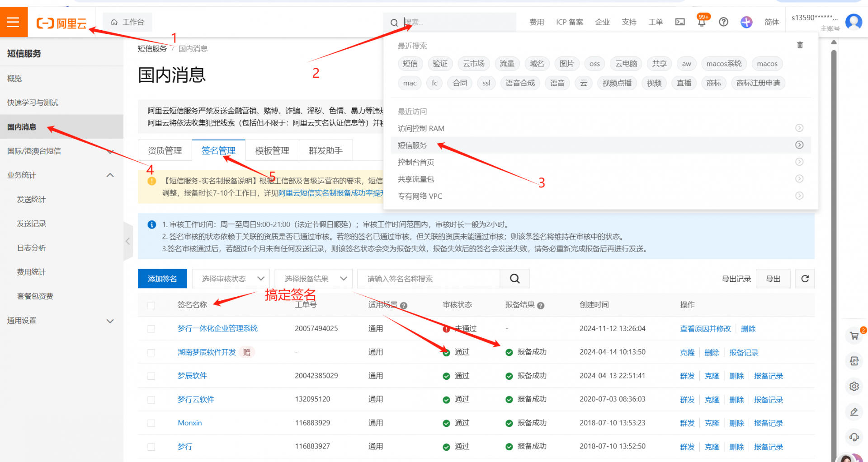The width and height of the screenshot is (868, 462).
Task: Check the 梦辰软件 row checkbox
Action: tap(151, 376)
